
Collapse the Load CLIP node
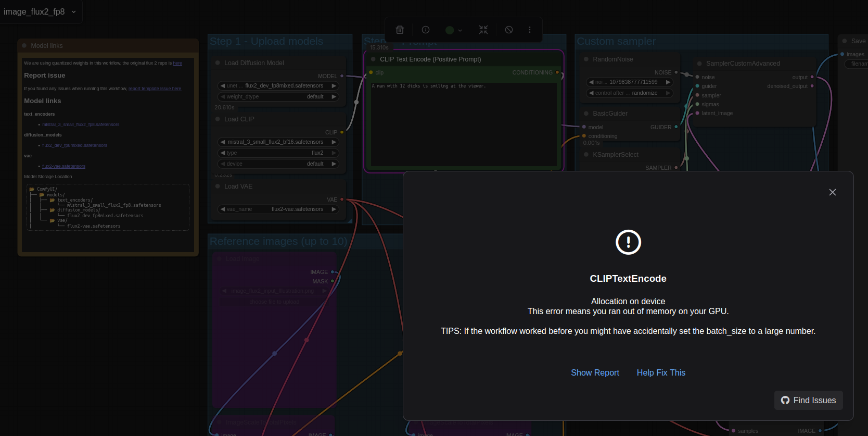(218, 119)
